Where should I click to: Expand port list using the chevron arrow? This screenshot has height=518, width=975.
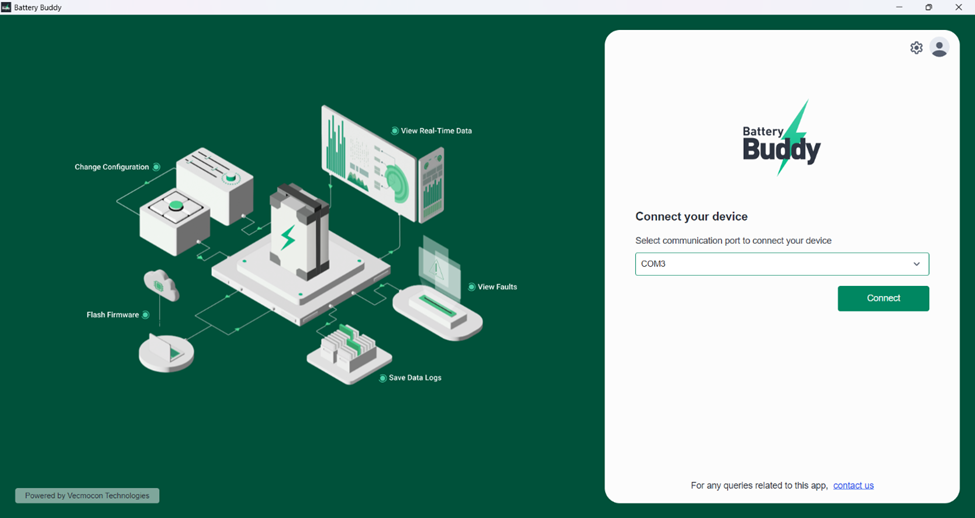916,264
